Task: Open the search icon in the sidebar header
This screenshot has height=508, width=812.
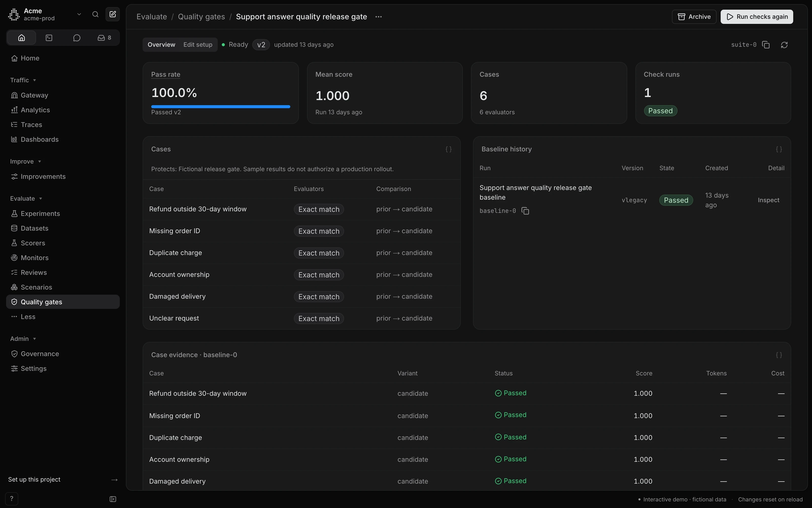Action: (x=95, y=14)
